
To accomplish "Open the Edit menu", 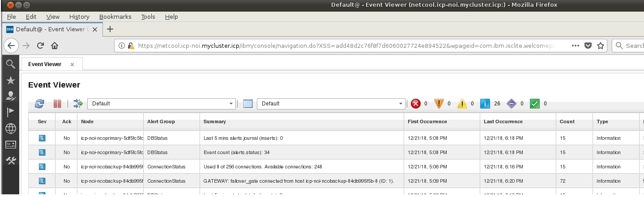I will click(x=31, y=17).
